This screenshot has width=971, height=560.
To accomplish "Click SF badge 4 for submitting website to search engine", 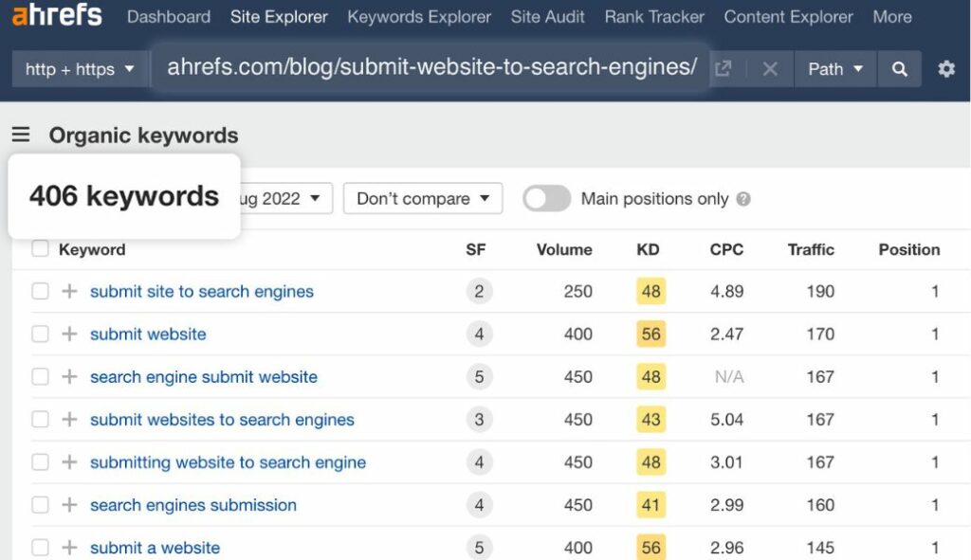I will (479, 461).
